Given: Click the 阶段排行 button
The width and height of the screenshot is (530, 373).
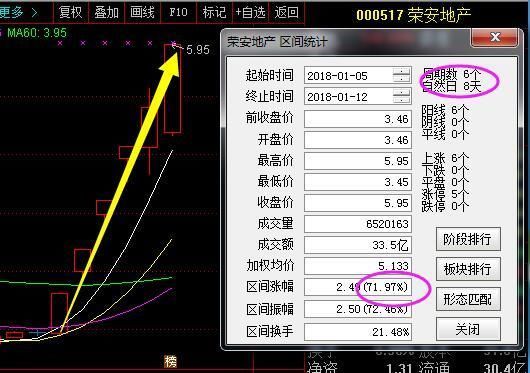Looking at the screenshot, I should (468, 239).
